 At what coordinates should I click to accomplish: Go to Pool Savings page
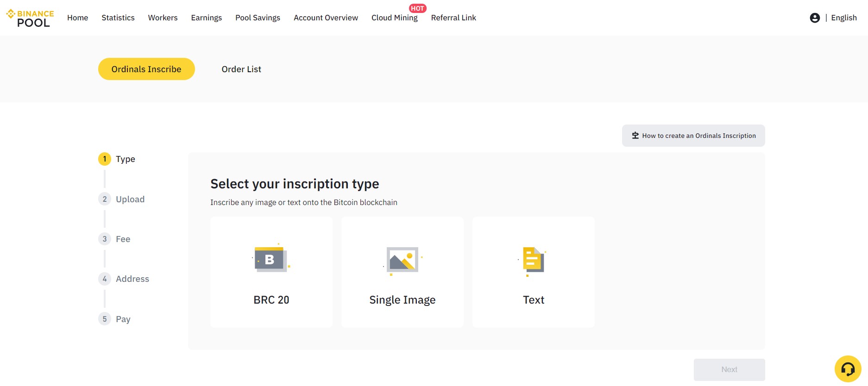pos(258,18)
